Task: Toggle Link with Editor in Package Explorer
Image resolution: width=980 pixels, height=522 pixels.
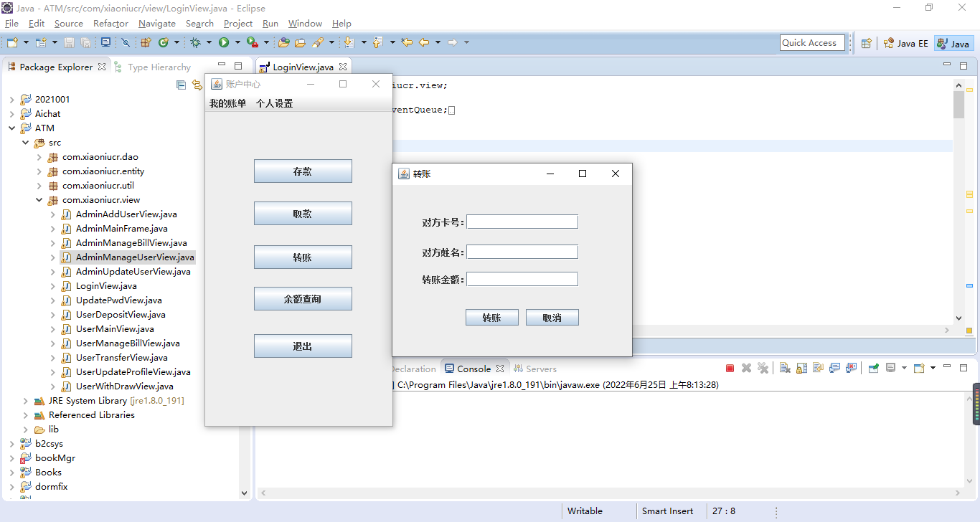Action: point(197,85)
